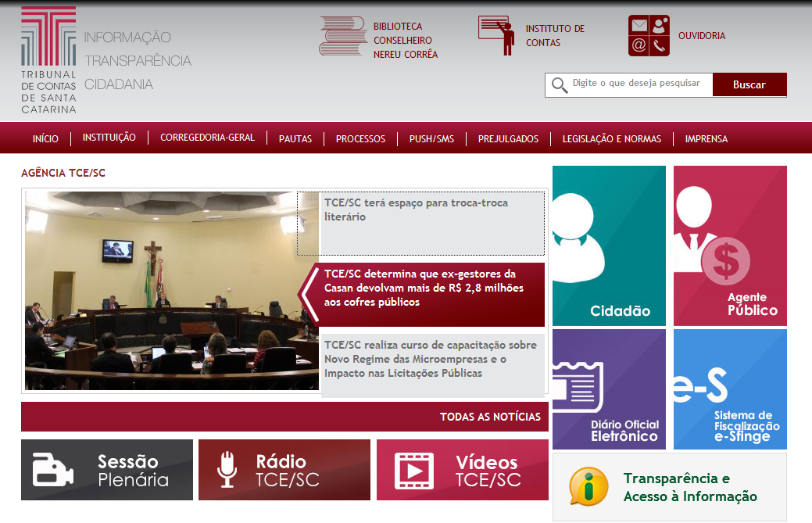The width and height of the screenshot is (812, 523).
Task: Select news about troca-troca literário
Action: pyautogui.click(x=432, y=223)
